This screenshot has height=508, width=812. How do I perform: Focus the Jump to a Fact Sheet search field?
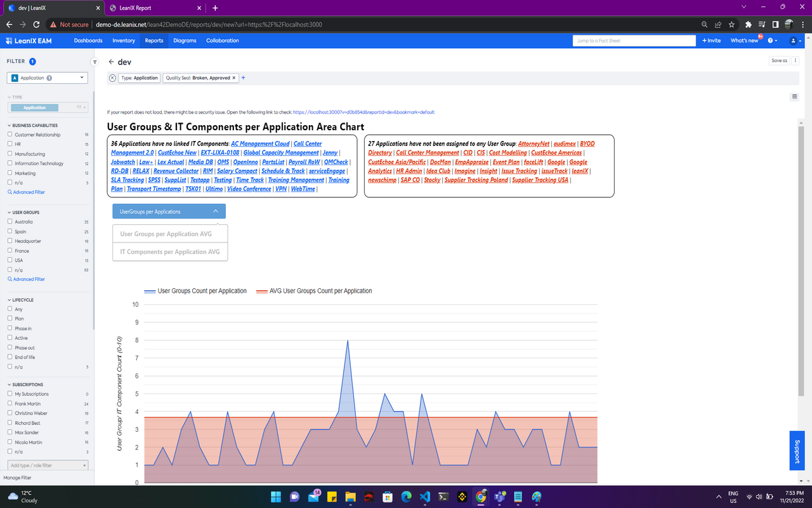pos(634,41)
